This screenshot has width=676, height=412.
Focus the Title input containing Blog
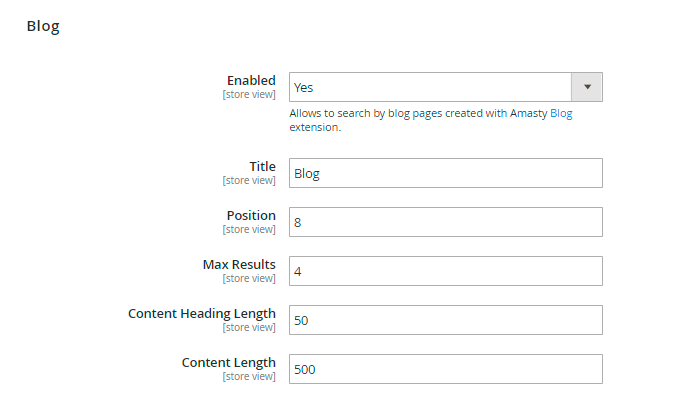point(446,173)
